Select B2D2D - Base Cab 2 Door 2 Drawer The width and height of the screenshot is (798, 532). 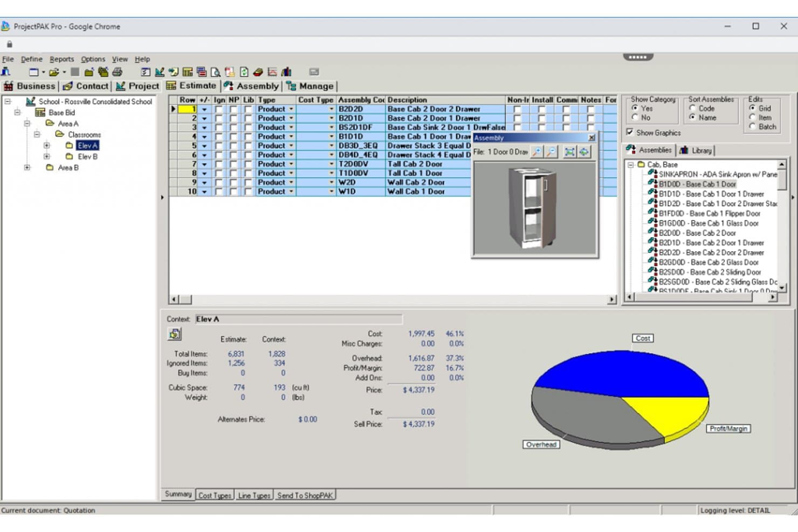click(x=711, y=252)
